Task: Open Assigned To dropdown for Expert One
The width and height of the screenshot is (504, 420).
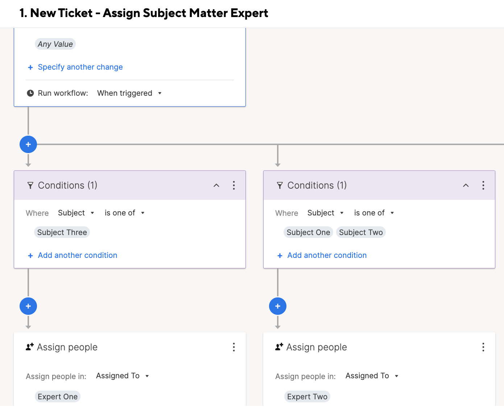Action: (122, 376)
